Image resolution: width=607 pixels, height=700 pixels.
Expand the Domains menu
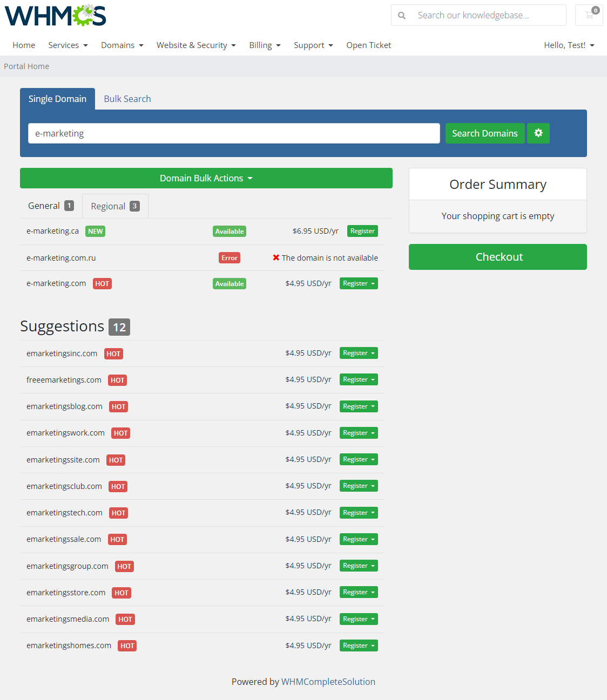click(122, 45)
